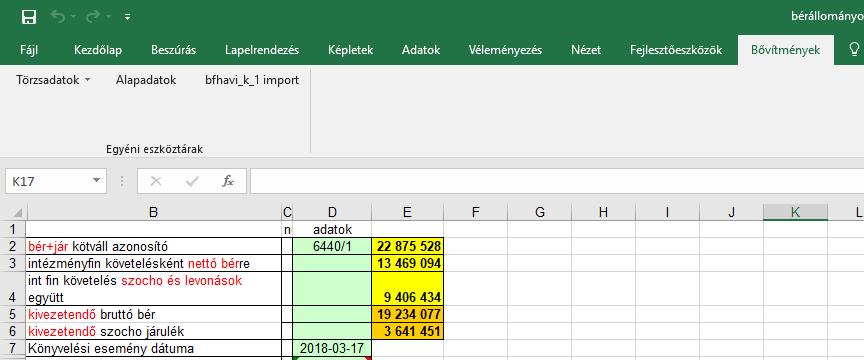Viewport: 864px width, 360px height.
Task: Click 'Könyvelési esemény dátuma' cell
Action: (x=154, y=348)
